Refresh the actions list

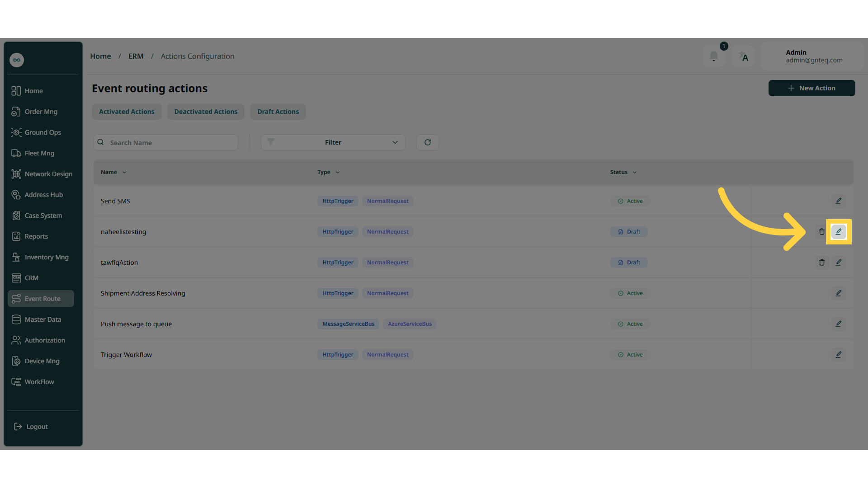428,142
